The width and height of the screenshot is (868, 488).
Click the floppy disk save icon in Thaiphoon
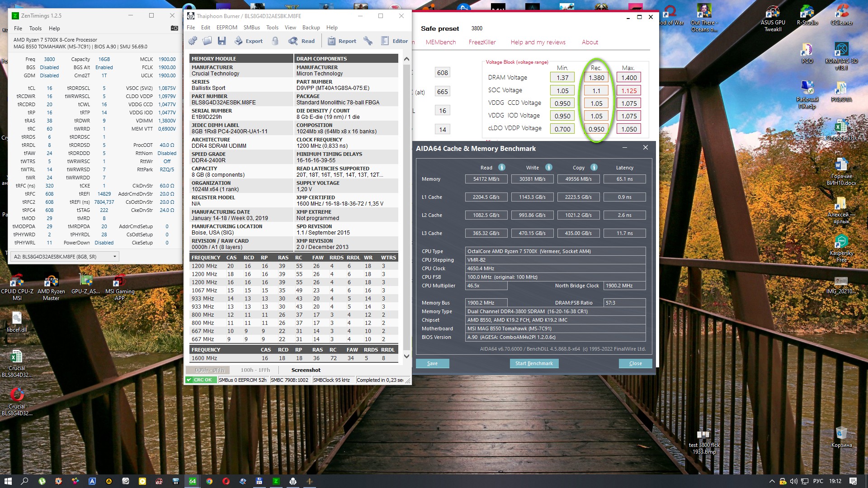click(x=222, y=41)
